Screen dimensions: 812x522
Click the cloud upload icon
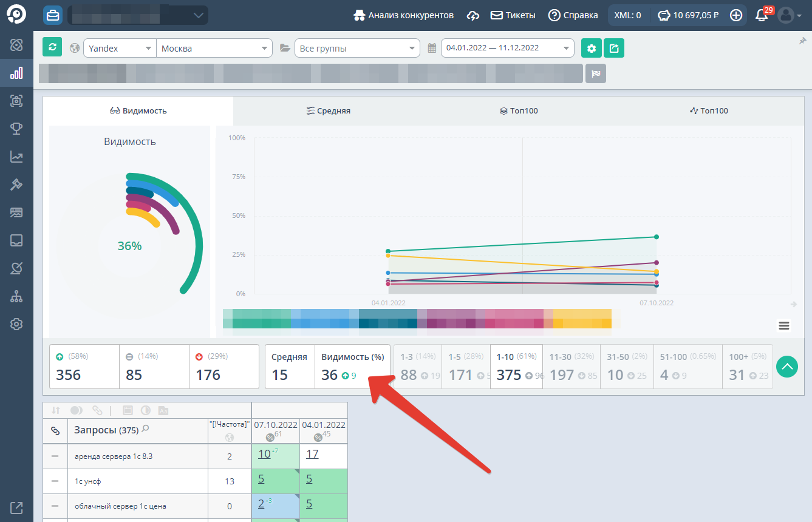click(473, 15)
